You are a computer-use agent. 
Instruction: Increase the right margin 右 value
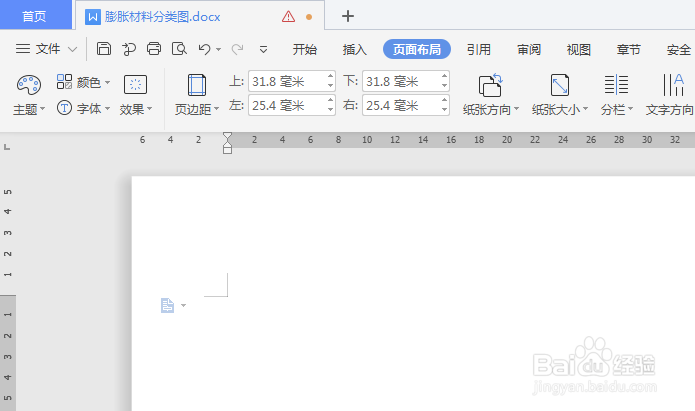(445, 100)
